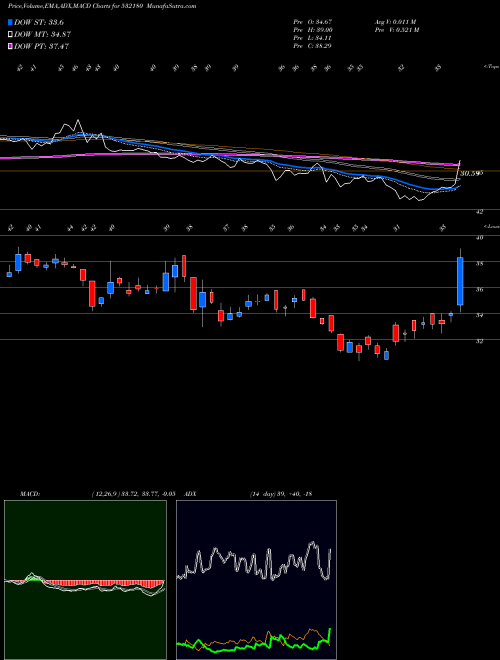Click the magenta DOW PT legend swatch
The image size is (500, 660).
pos(10,46)
